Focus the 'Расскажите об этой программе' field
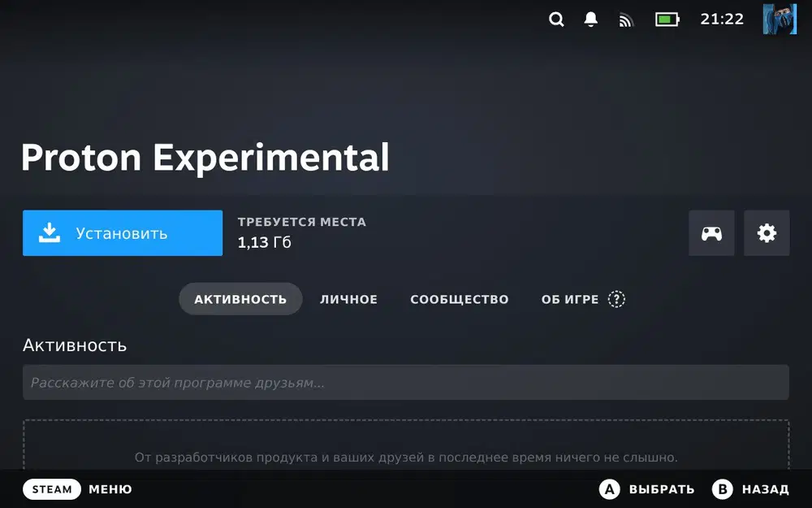 pos(406,383)
